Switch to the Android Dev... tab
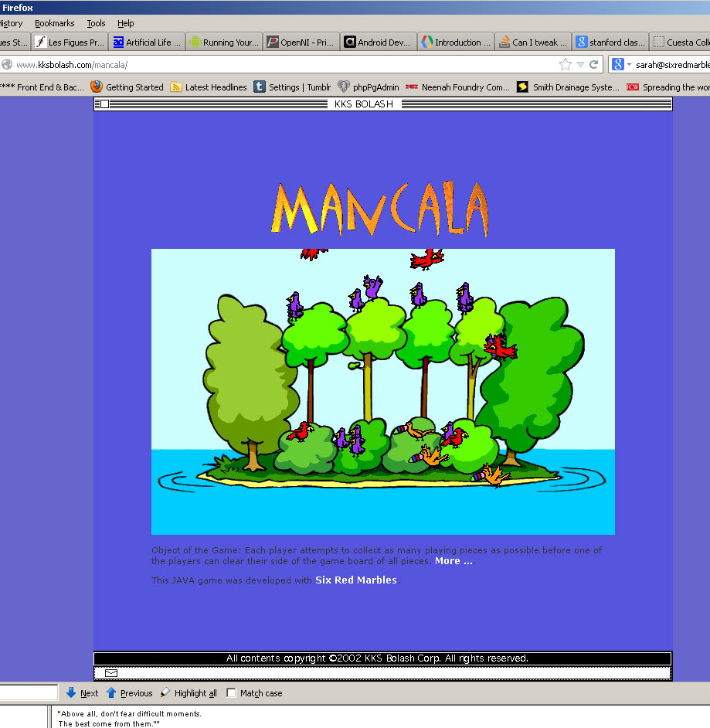The height and width of the screenshot is (728, 710). (379, 43)
